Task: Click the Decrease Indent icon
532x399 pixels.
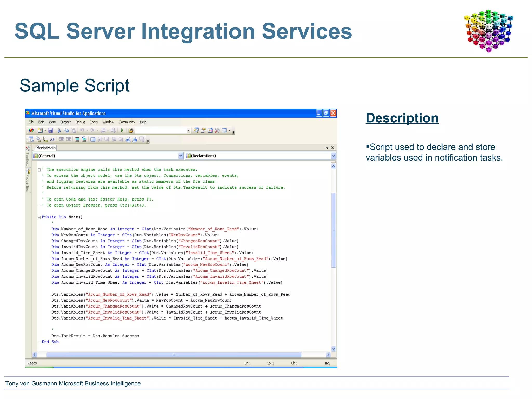Action: [61, 139]
